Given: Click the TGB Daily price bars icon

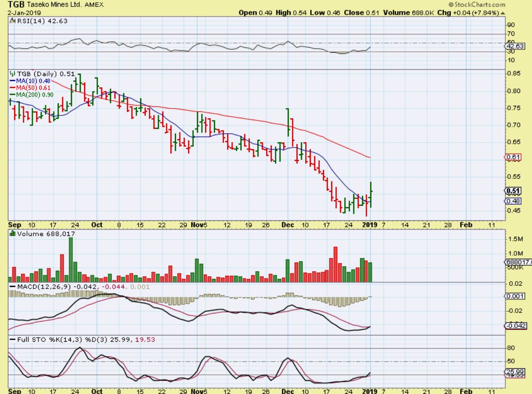Looking at the screenshot, I should point(12,73).
